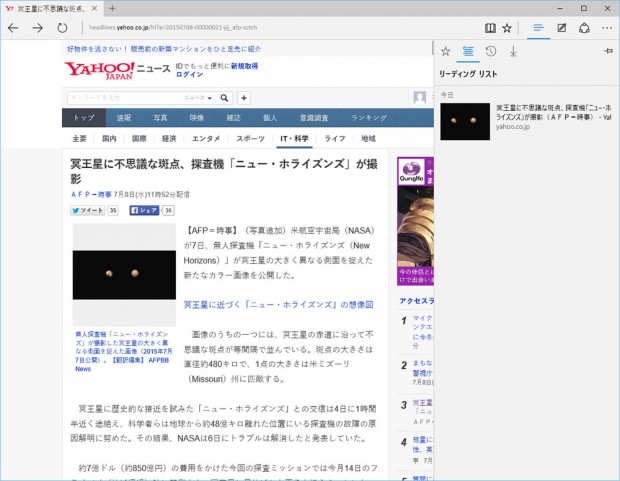This screenshot has height=481, width=620.
Task: Select the ランキング navigation tab
Action: click(x=369, y=118)
